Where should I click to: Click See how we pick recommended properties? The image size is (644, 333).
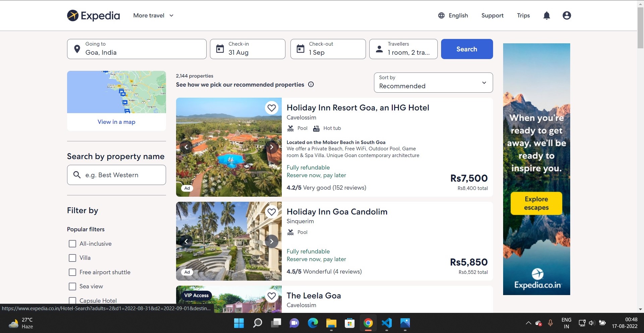[x=240, y=85]
